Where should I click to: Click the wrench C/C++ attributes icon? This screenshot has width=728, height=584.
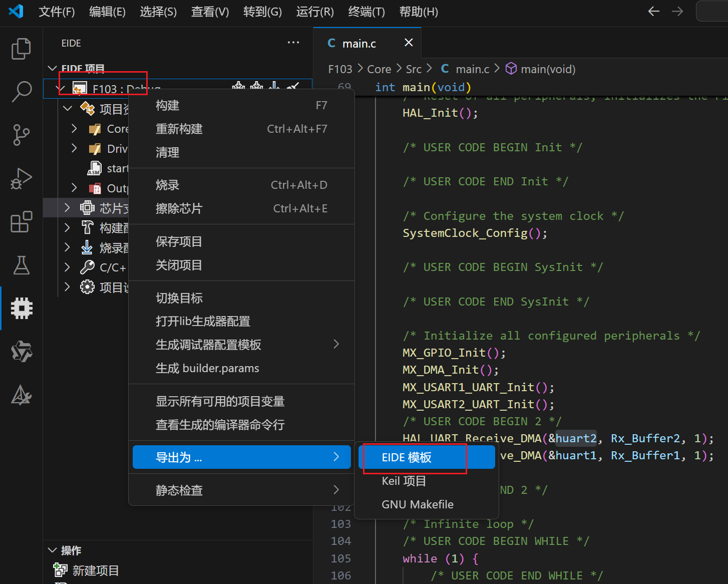pos(87,267)
